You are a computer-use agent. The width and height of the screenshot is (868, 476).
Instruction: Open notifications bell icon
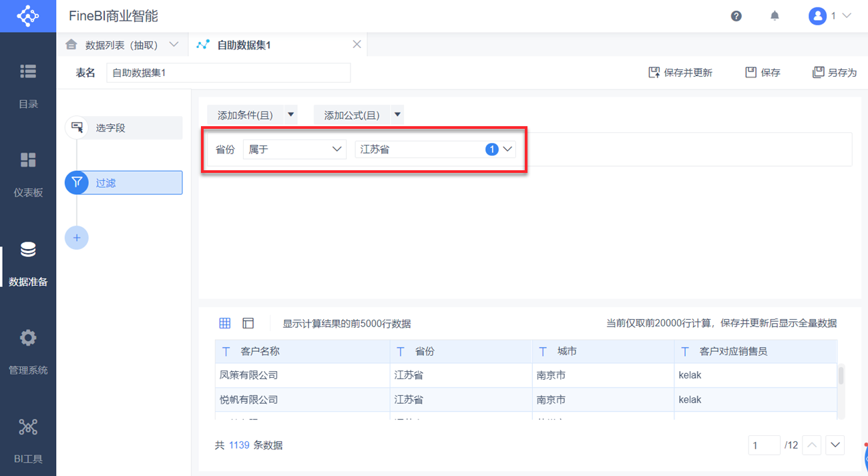(775, 16)
